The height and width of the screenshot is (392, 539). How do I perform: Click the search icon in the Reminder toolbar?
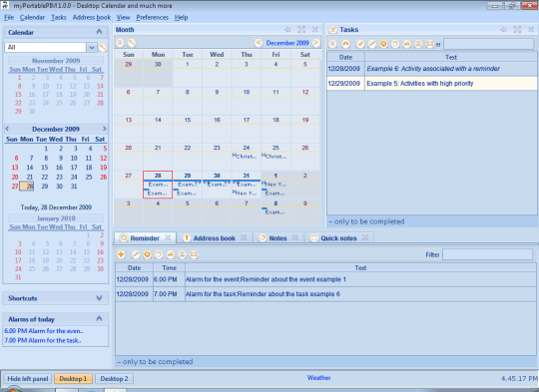pos(171,254)
